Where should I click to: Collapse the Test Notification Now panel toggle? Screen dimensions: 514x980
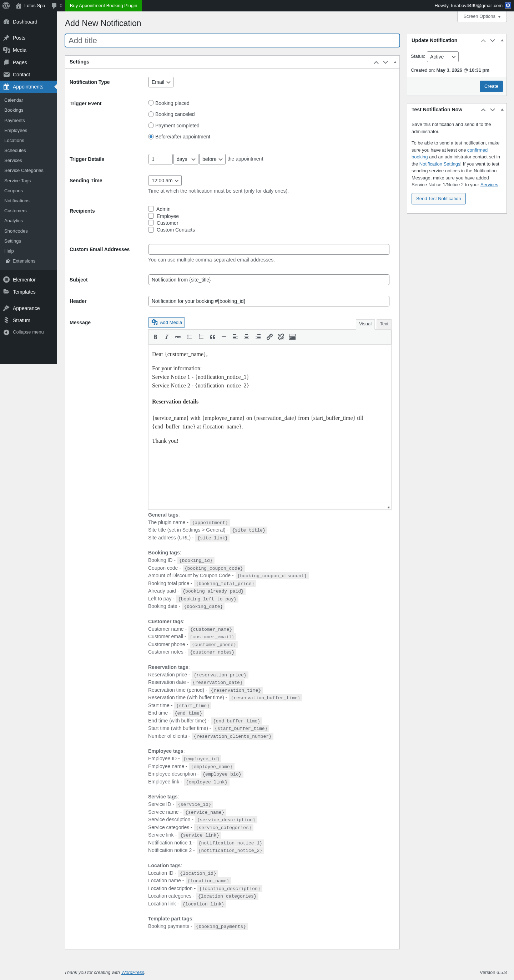(502, 110)
